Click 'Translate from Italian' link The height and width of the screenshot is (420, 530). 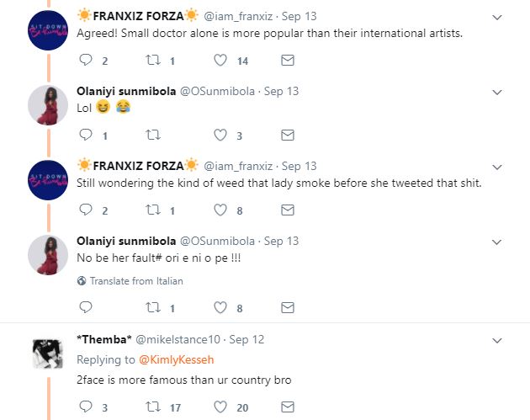[135, 281]
